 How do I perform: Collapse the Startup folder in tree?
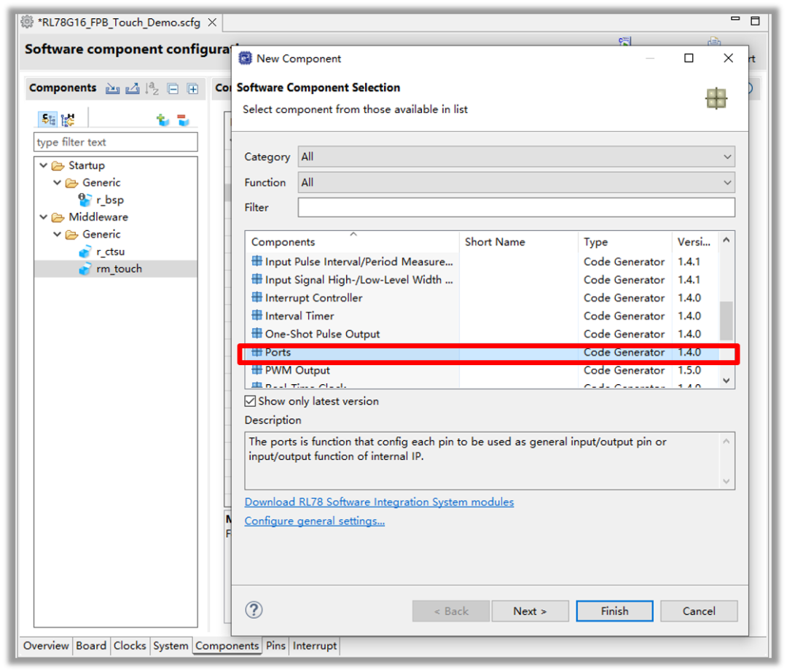(44, 165)
